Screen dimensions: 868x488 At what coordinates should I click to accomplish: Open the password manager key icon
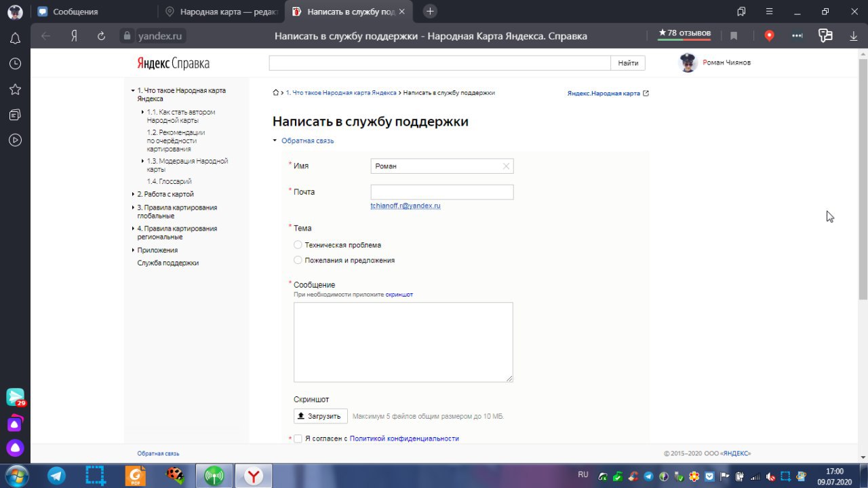(x=825, y=36)
